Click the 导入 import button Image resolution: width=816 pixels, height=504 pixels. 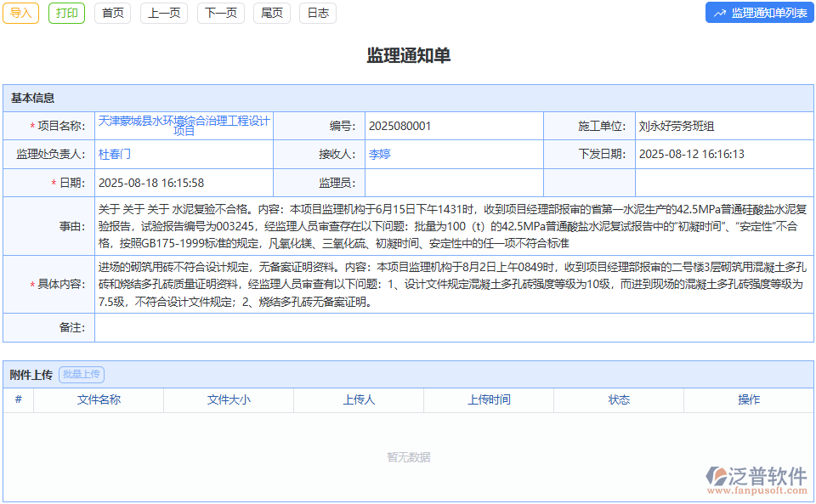pyautogui.click(x=20, y=13)
